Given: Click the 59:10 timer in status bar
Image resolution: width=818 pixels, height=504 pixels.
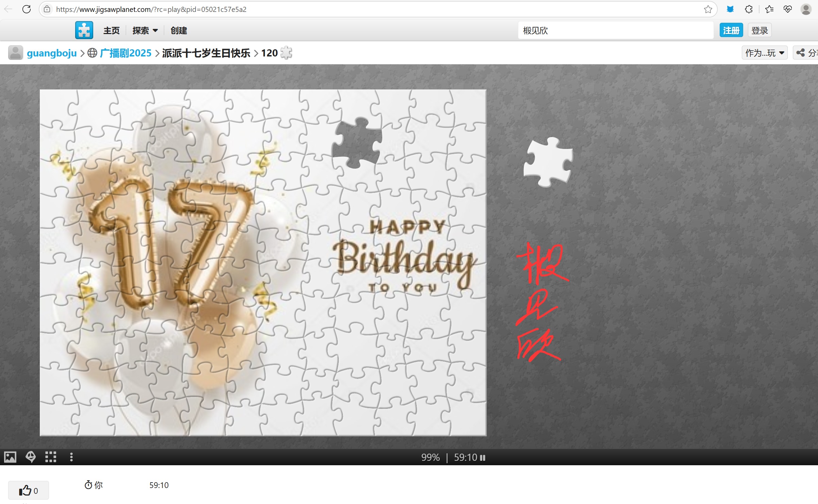Looking at the screenshot, I should coord(466,457).
